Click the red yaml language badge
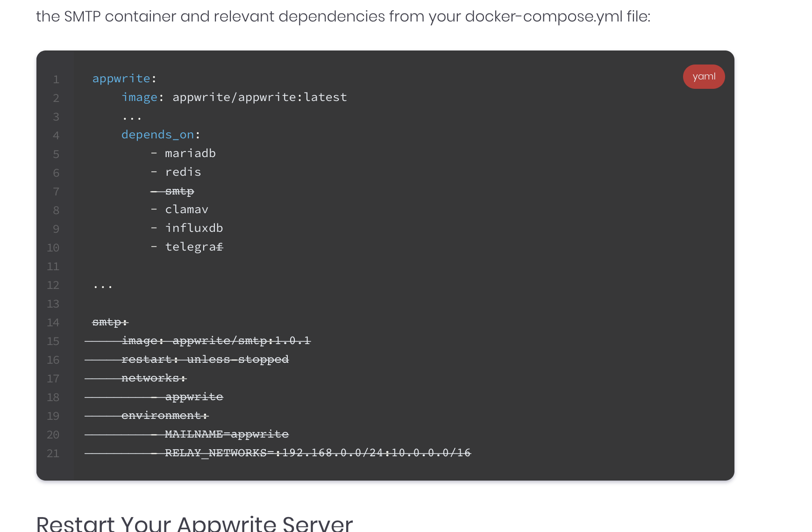Viewport: 812px width, 532px height. (704, 77)
